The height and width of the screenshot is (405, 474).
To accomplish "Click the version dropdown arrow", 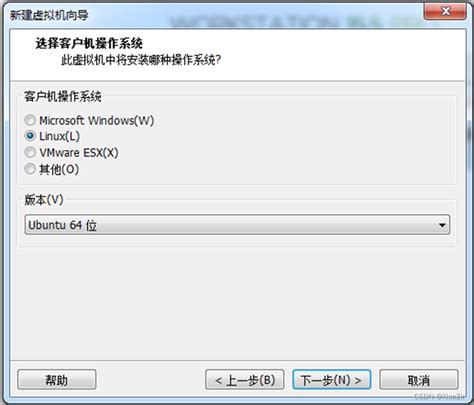I will (x=442, y=225).
